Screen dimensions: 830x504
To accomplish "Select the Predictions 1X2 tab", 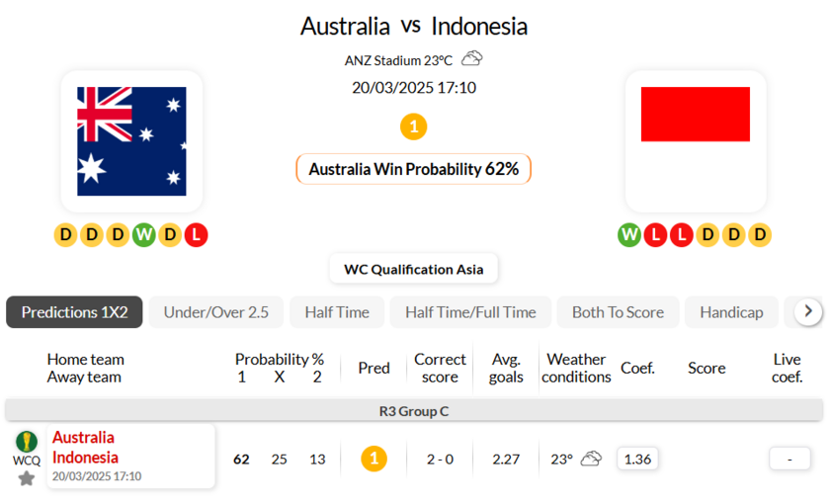I will tap(74, 312).
